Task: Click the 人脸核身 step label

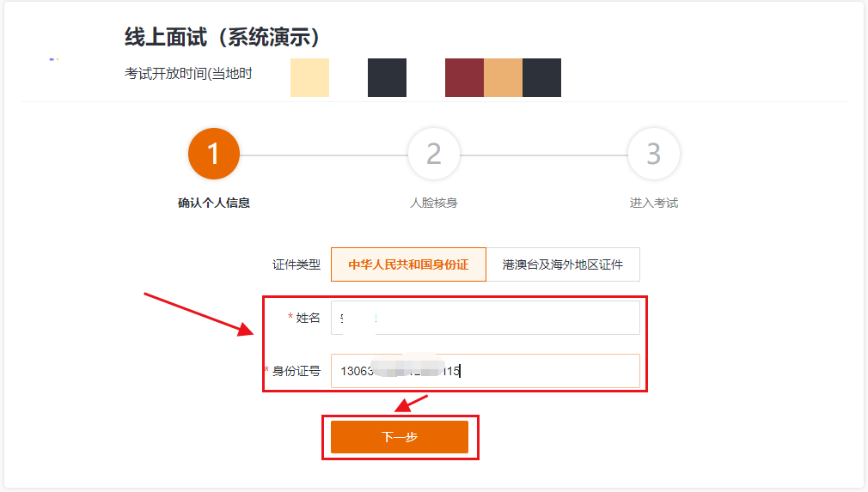Action: click(x=433, y=203)
